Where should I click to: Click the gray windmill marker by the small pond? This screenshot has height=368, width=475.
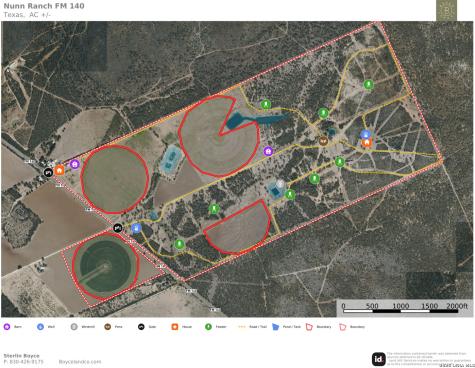pos(280,184)
